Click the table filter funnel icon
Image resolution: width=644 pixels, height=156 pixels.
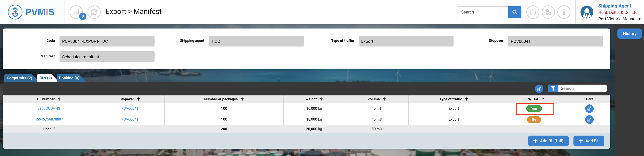tap(553, 88)
